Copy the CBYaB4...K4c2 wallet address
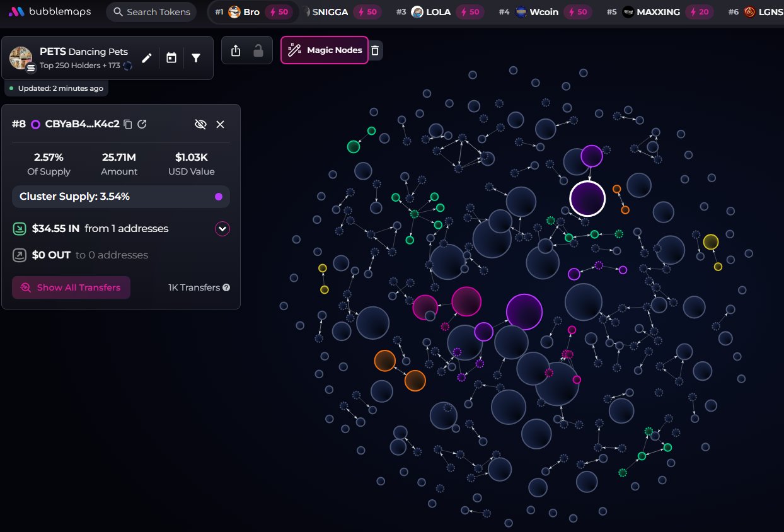784x532 pixels. point(128,124)
